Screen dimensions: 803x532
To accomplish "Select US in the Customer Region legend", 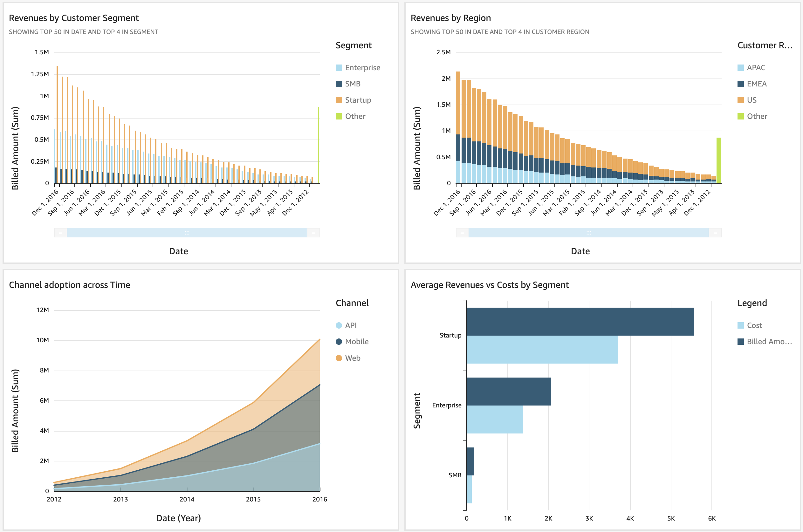I will tap(747, 100).
